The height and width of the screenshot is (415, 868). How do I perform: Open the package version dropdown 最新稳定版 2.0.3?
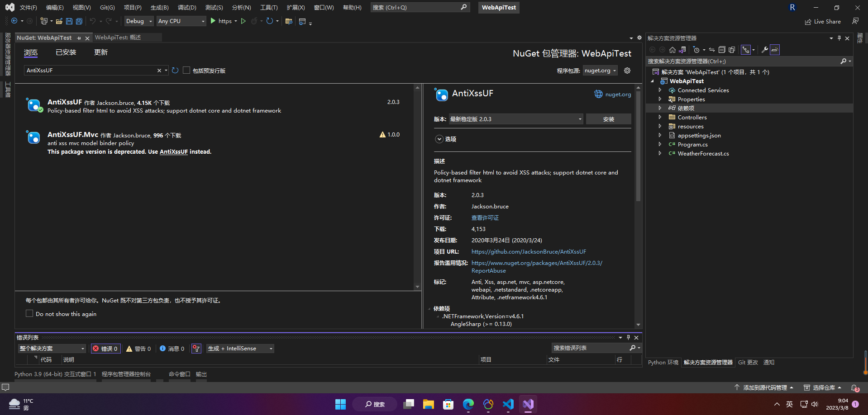tap(516, 119)
